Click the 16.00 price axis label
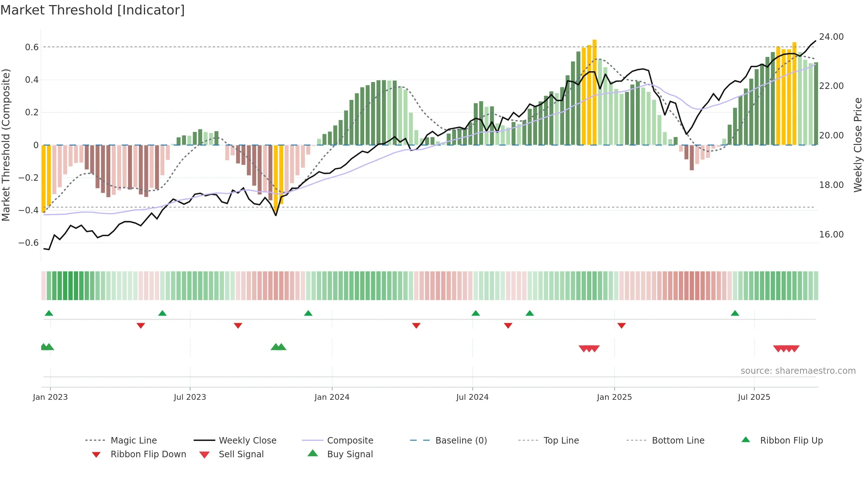This screenshot has height=488, width=868. (831, 235)
